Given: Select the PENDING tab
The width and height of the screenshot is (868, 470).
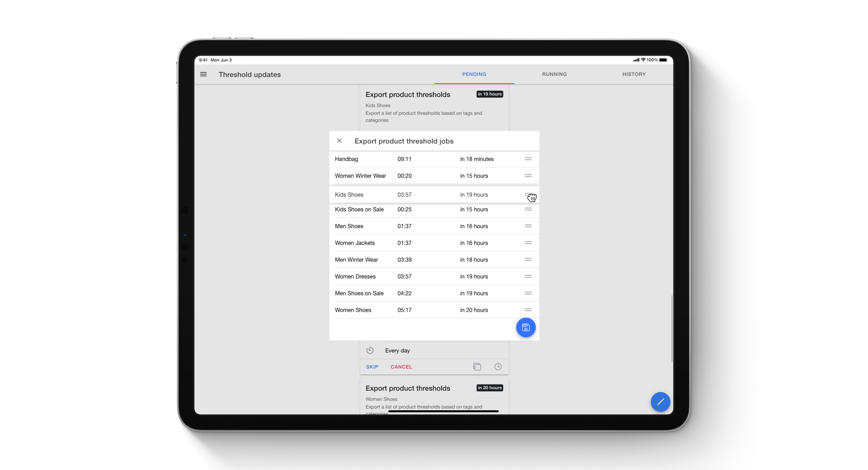Looking at the screenshot, I should (474, 74).
